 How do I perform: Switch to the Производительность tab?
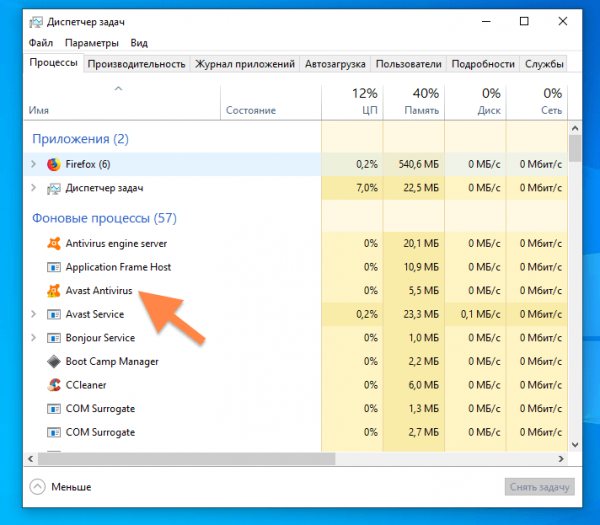click(x=137, y=64)
